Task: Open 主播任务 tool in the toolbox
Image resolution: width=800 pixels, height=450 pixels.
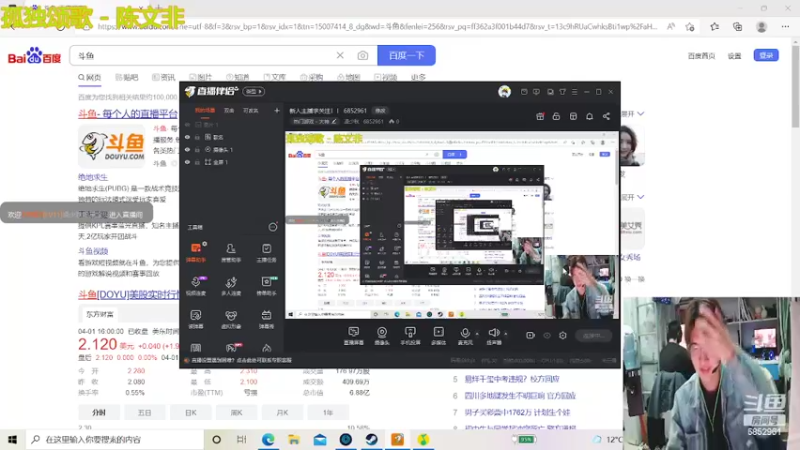Action: click(x=266, y=252)
